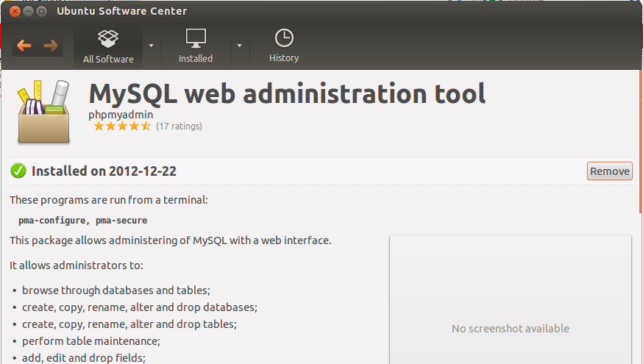
Task: Click 'add, edit and drop fields;' item
Action: point(84,358)
